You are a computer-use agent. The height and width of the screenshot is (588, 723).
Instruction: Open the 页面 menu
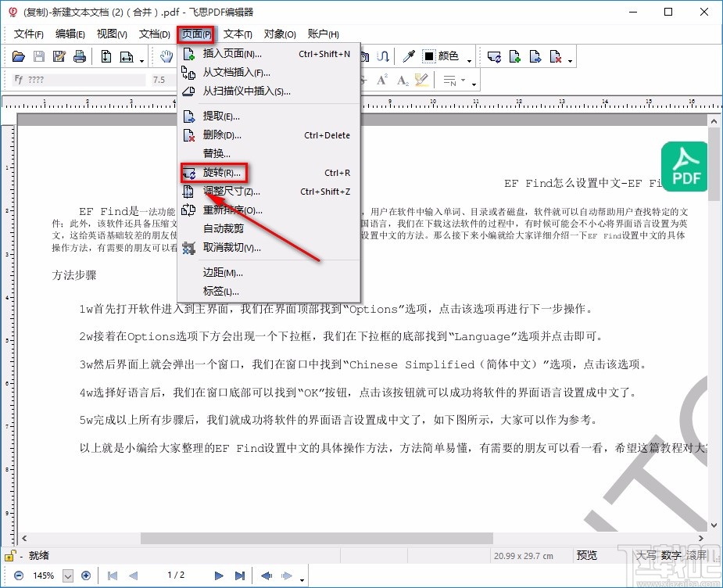pyautogui.click(x=195, y=34)
